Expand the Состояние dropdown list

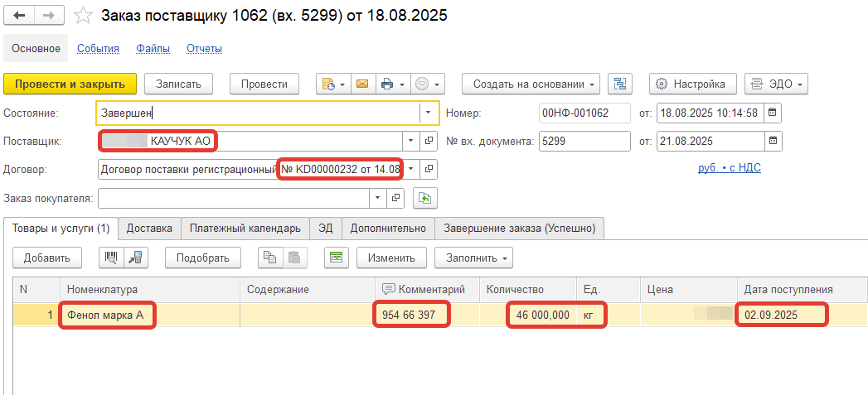[x=428, y=113]
